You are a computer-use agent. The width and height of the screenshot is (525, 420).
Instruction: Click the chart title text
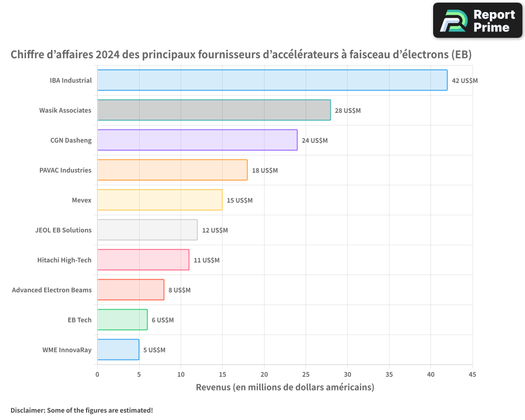(241, 55)
